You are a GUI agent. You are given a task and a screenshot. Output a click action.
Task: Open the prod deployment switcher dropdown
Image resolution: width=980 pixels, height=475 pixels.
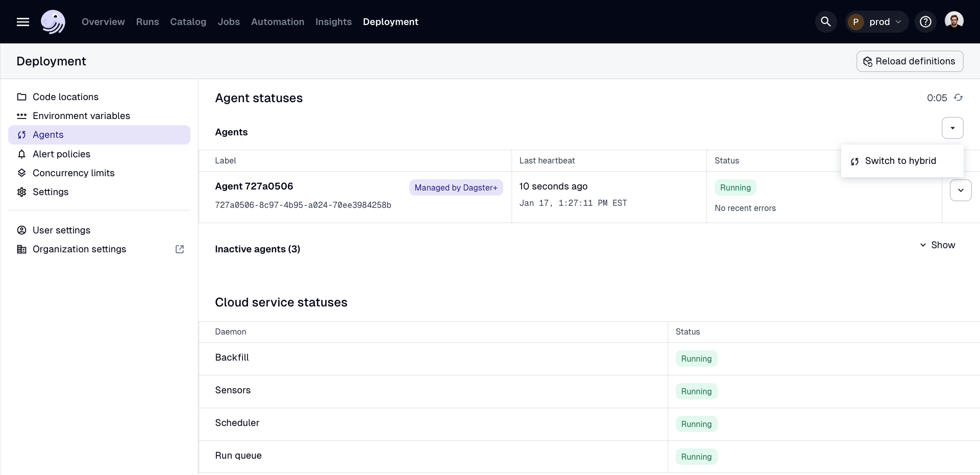coord(877,22)
